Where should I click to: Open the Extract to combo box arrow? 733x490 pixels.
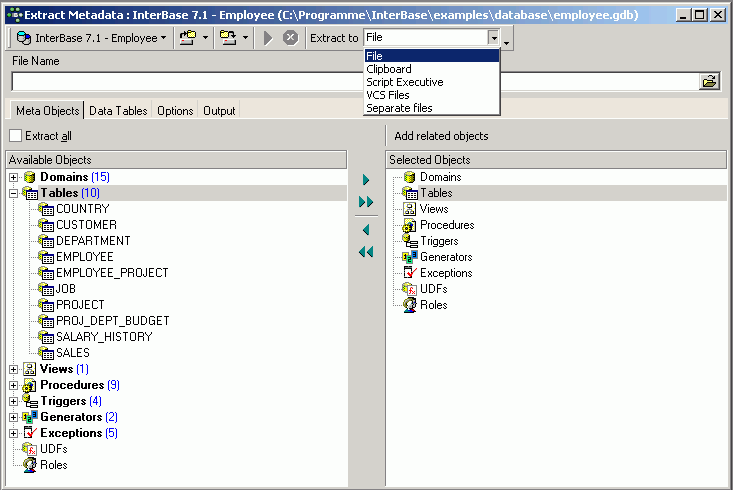pyautogui.click(x=494, y=37)
